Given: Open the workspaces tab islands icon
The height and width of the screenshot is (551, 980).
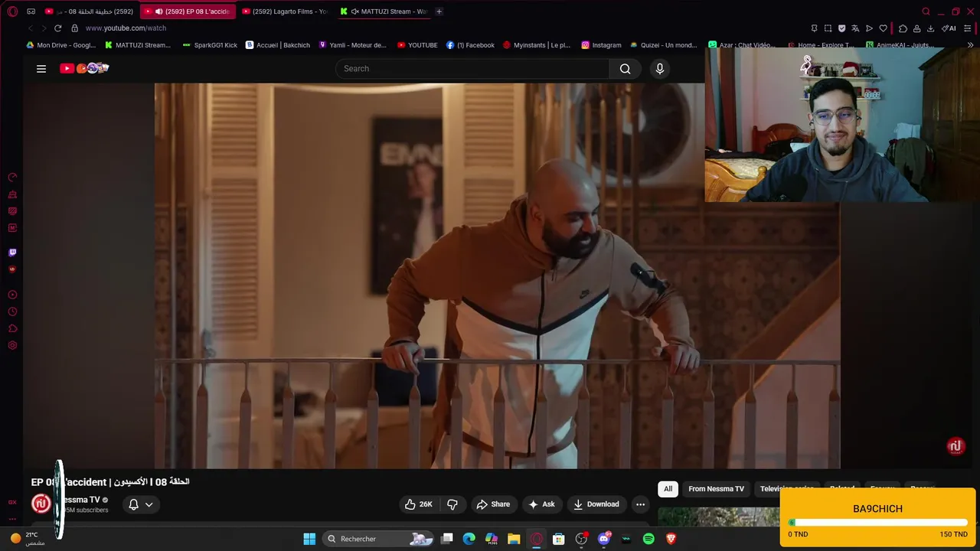Looking at the screenshot, I should coord(31,11).
